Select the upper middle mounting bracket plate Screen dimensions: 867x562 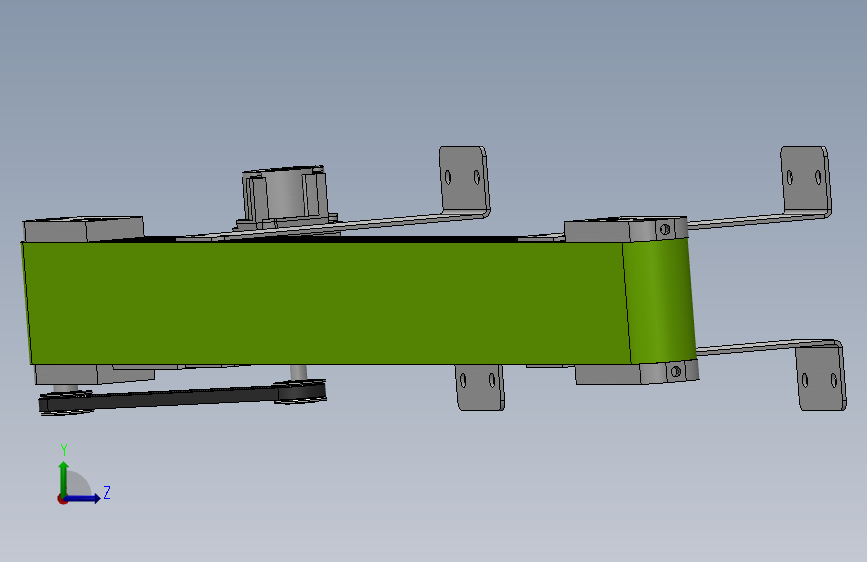click(x=464, y=179)
